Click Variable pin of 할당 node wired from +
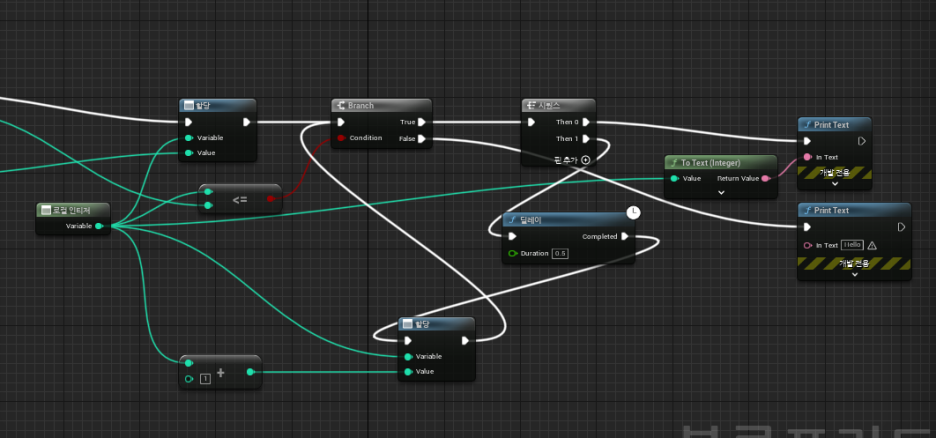Viewport: 936px width, 438px height. click(x=408, y=357)
